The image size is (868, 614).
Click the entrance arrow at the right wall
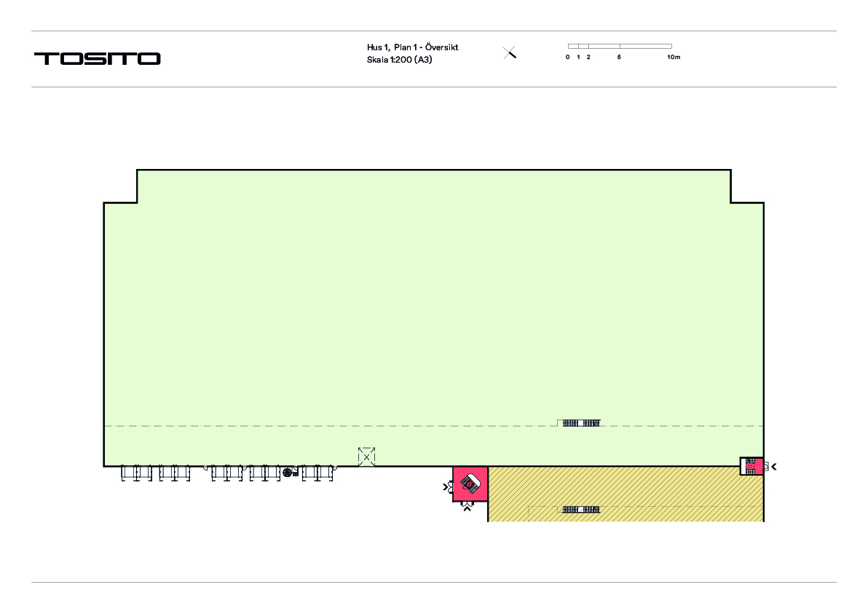click(x=774, y=467)
